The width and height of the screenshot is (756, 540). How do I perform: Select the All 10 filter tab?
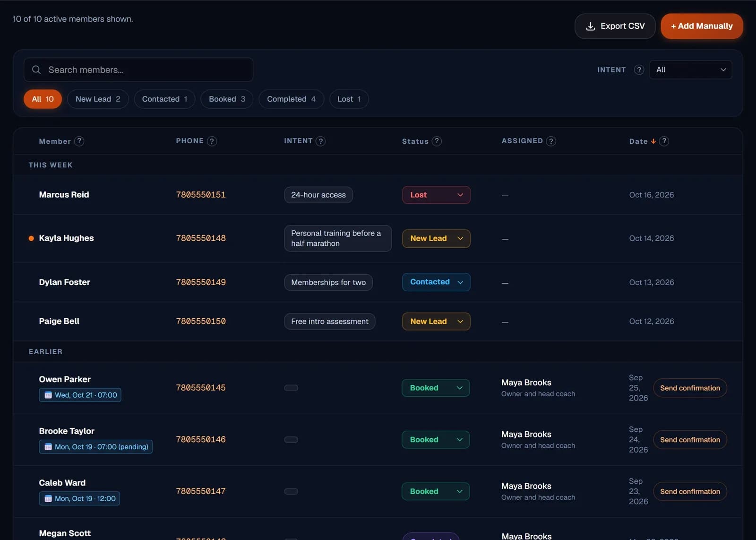[43, 99]
